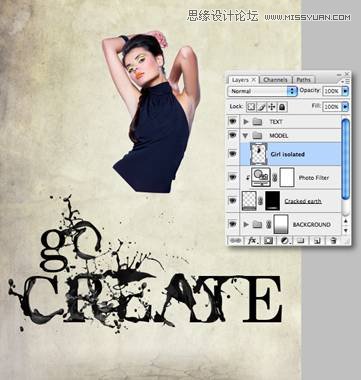This screenshot has height=380, width=361.
Task: Hide the TEXT group
Action: tap(232, 122)
